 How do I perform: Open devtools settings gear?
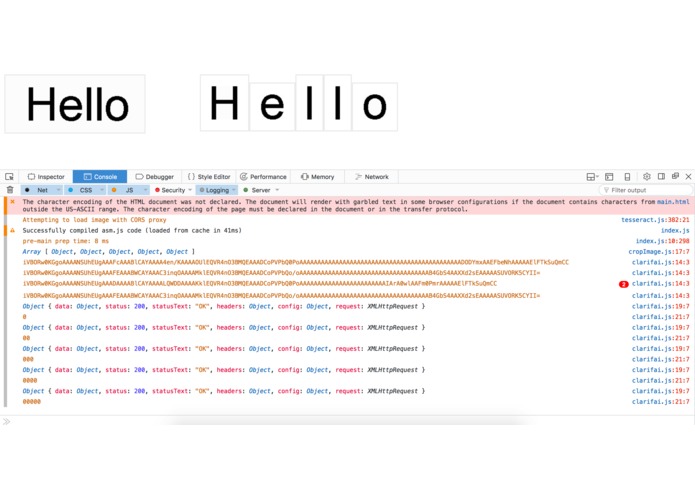(647, 176)
